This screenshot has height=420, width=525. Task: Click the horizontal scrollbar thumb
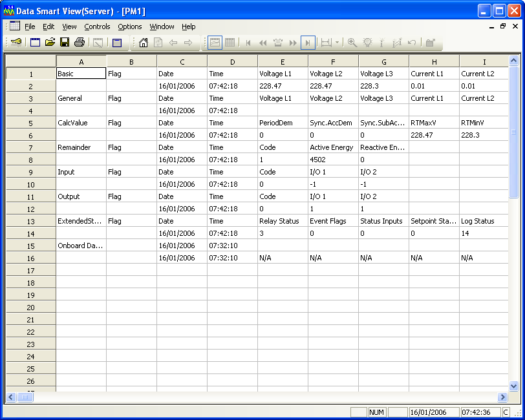[25, 397]
